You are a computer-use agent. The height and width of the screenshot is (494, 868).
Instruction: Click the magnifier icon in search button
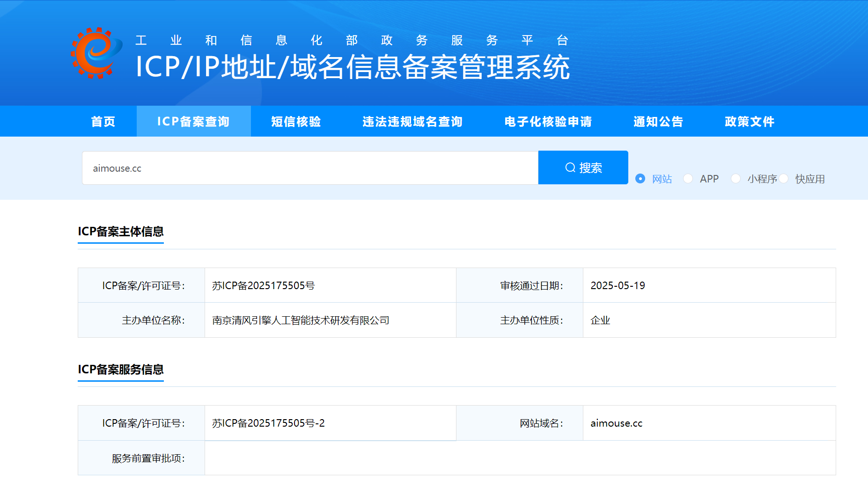(570, 167)
